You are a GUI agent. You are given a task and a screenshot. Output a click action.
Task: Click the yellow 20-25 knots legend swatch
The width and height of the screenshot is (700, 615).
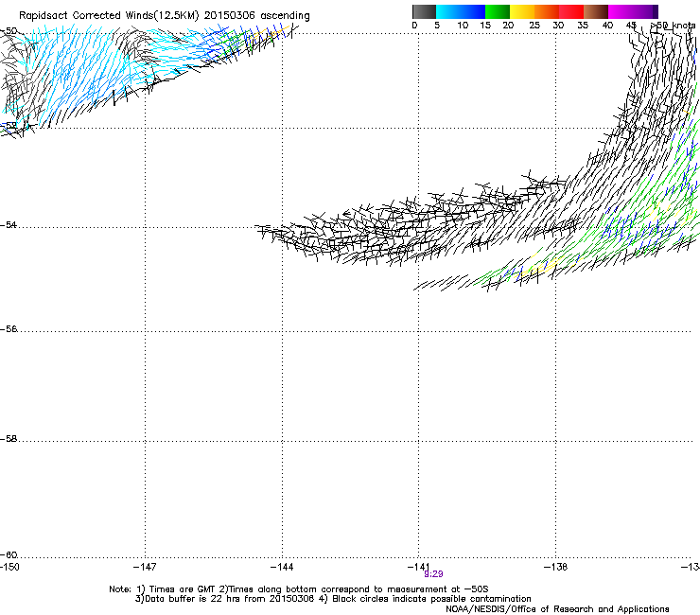click(x=522, y=11)
